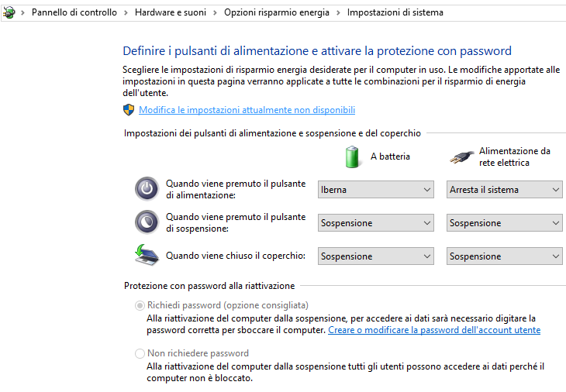566x392 pixels.
Task: Open Creare o modificare la password link
Action: [434, 330]
